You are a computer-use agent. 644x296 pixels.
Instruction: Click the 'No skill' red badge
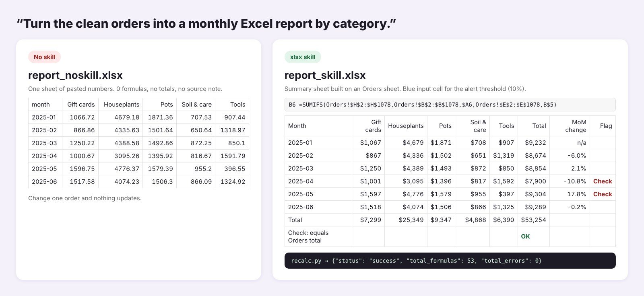pos(44,57)
